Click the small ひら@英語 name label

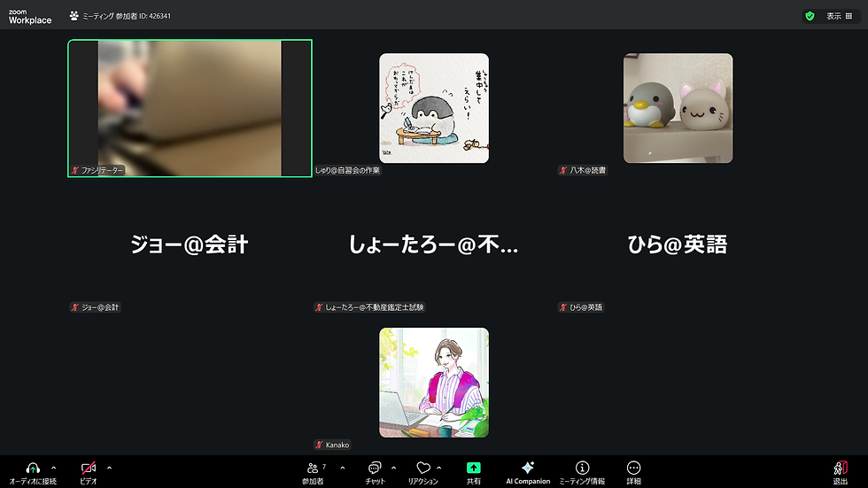(x=581, y=307)
